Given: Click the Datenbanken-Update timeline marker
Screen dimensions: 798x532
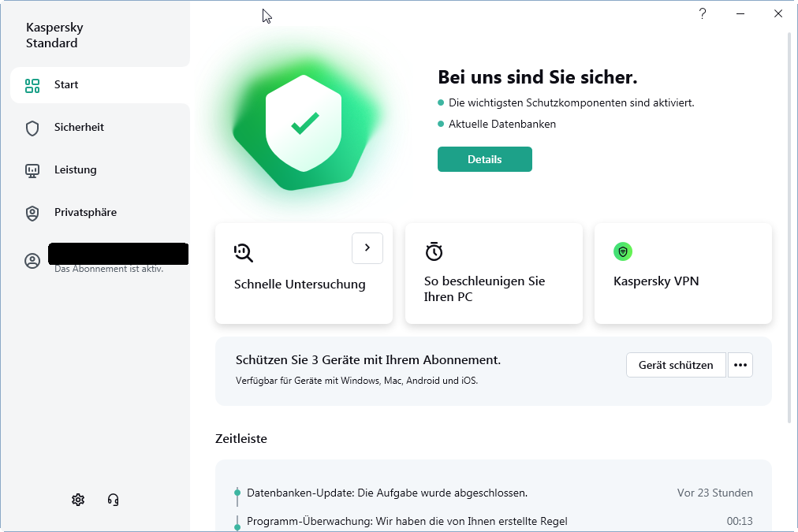Looking at the screenshot, I should 237,493.
